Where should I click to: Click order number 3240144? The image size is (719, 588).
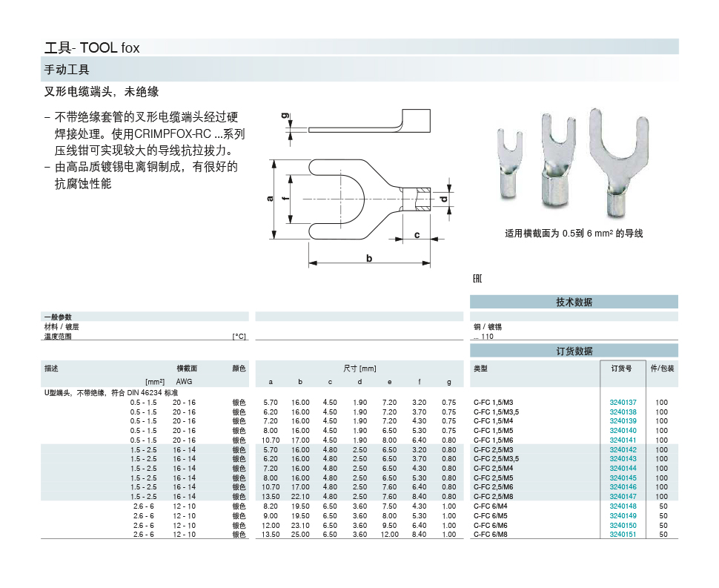tap(623, 469)
